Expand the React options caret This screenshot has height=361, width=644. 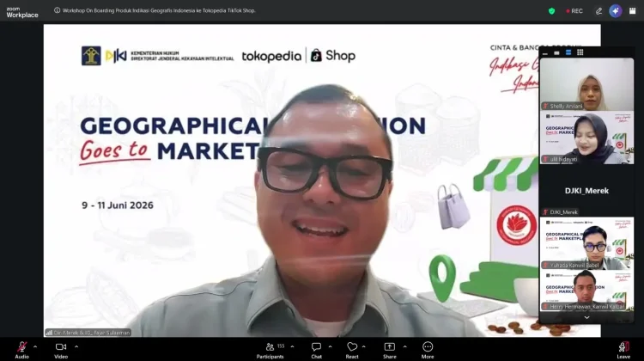point(364,346)
